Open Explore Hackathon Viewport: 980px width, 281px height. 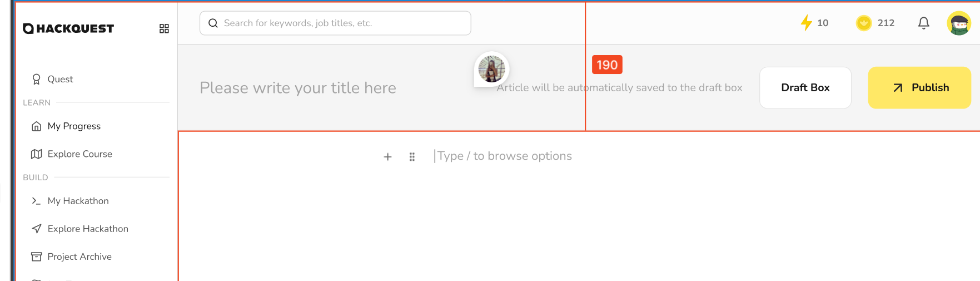88,229
